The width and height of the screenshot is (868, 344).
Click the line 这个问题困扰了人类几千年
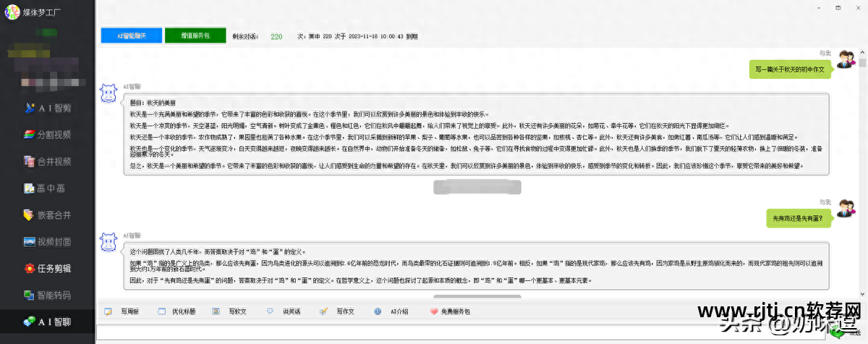coord(217,251)
